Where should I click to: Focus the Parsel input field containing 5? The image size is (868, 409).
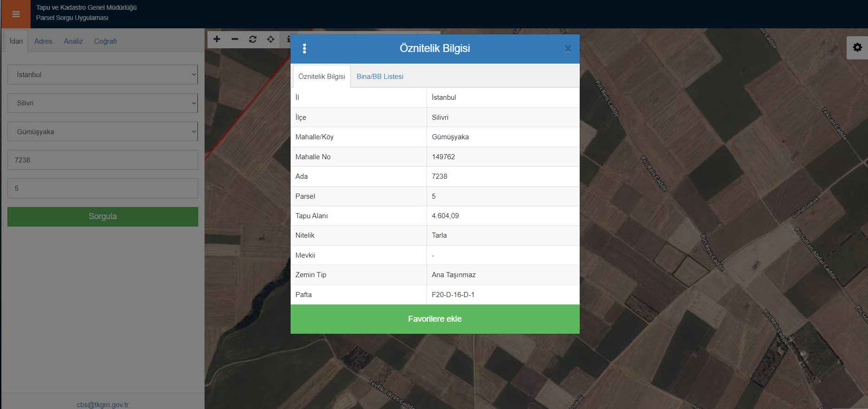(x=103, y=188)
